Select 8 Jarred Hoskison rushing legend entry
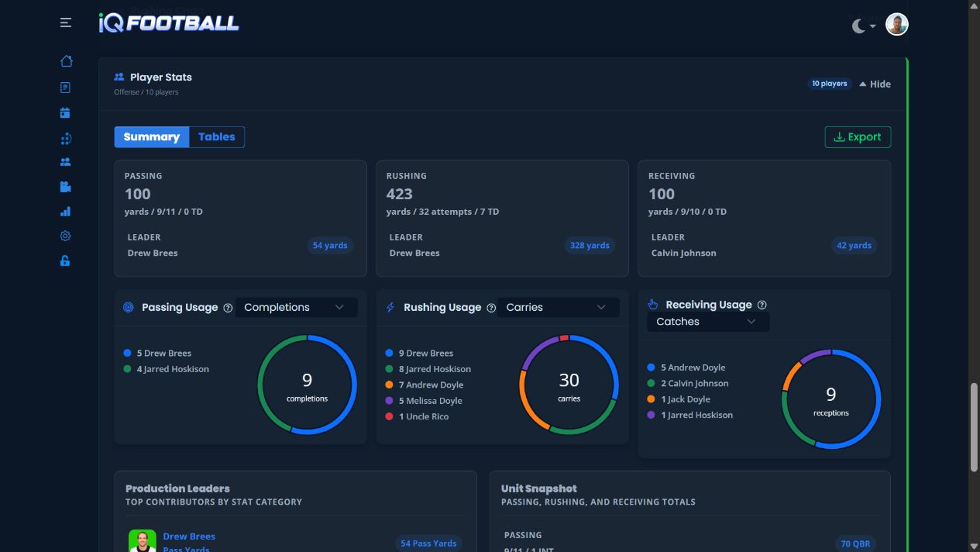The width and height of the screenshot is (980, 552). coord(428,369)
